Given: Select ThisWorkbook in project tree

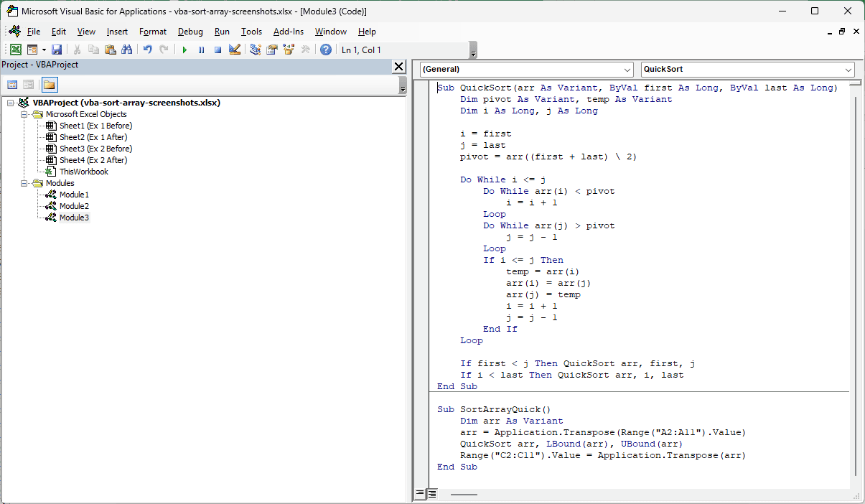Looking at the screenshot, I should 83,172.
